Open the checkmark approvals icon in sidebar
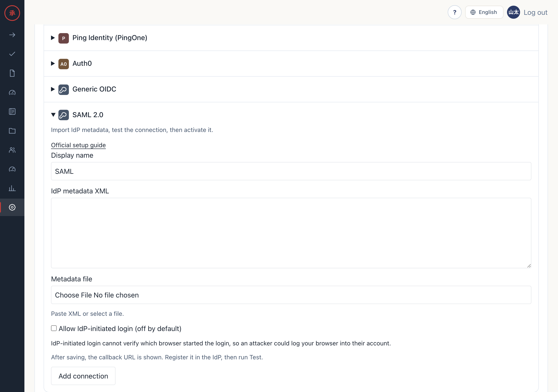558x392 pixels. click(x=12, y=54)
